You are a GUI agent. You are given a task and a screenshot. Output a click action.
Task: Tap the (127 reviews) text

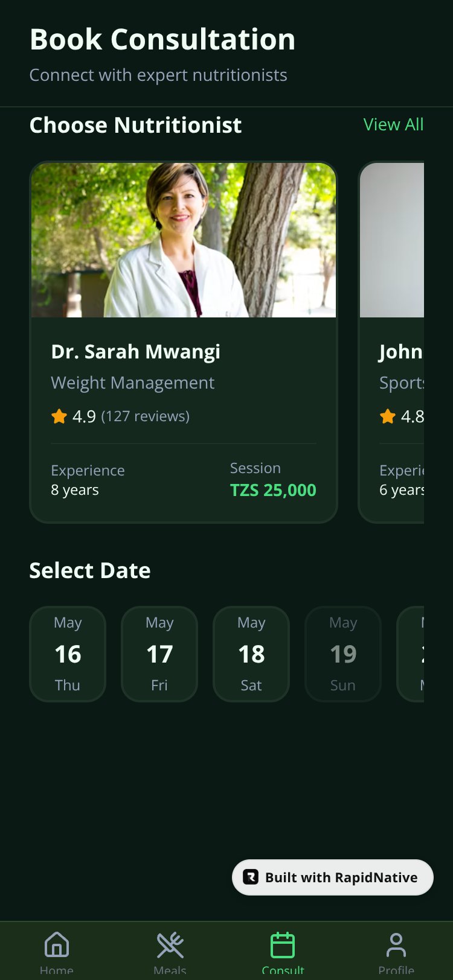point(146,416)
